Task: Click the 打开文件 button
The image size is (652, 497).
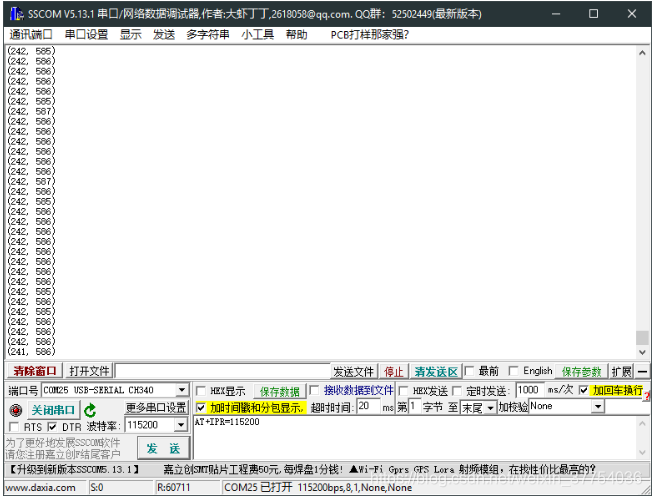Action: pos(89,371)
